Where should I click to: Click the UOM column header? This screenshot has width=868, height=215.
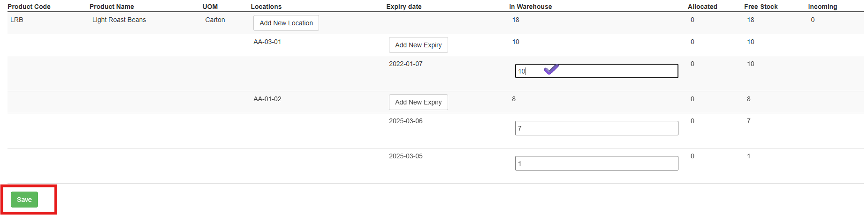click(210, 7)
